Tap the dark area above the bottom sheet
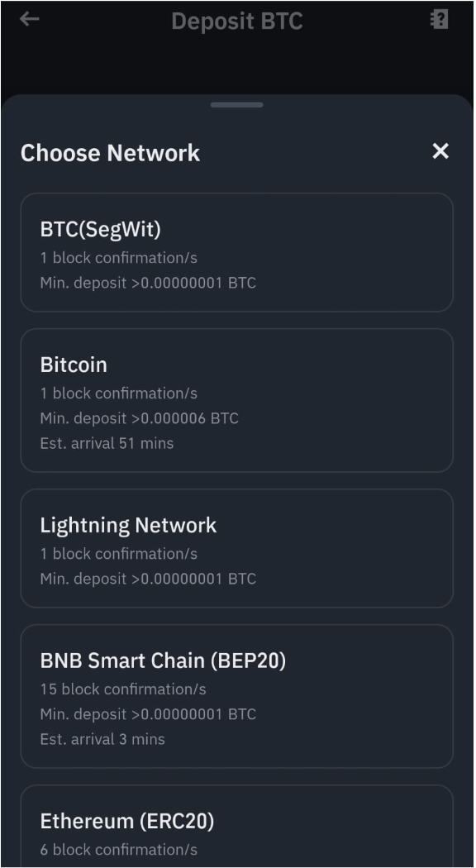 click(x=238, y=66)
